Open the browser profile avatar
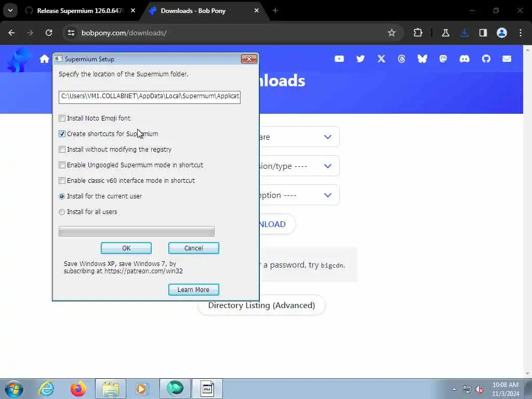The image size is (532, 399). tap(502, 33)
